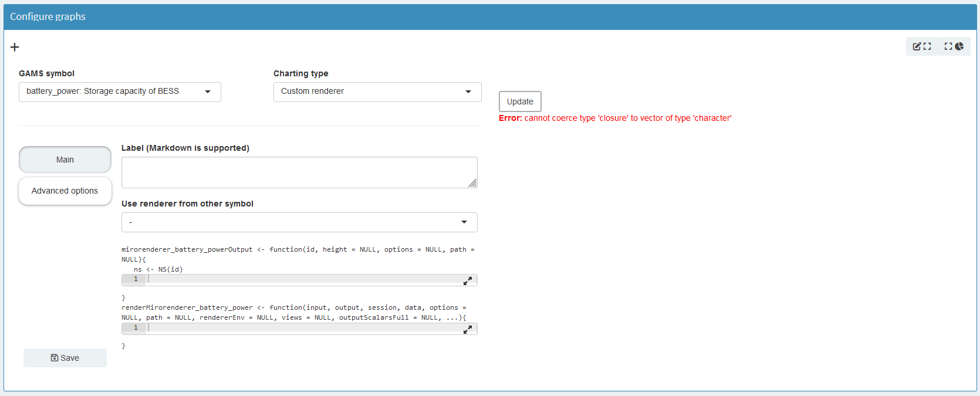Click the Configure graphs panel header

[489, 16]
